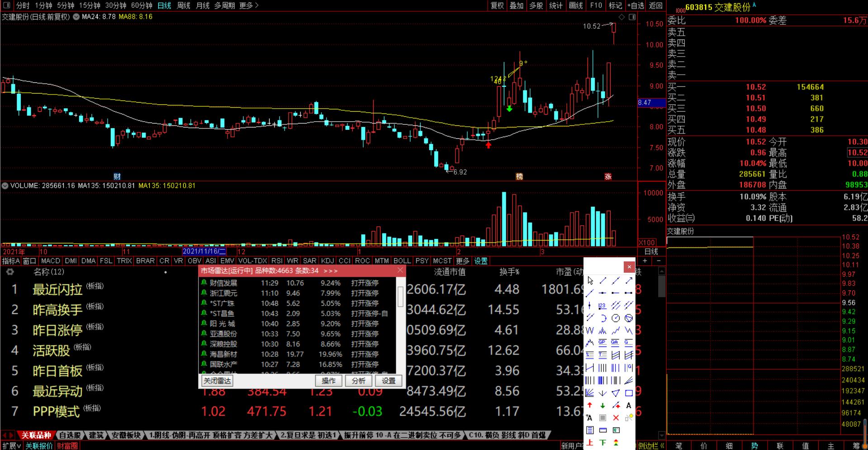Select the ruler measurement tool
The image size is (868, 450).
[x=602, y=430]
